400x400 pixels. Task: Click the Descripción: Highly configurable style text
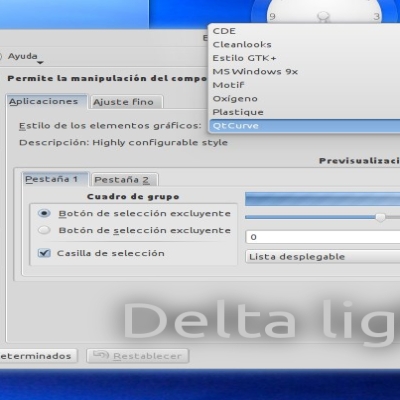124,143
